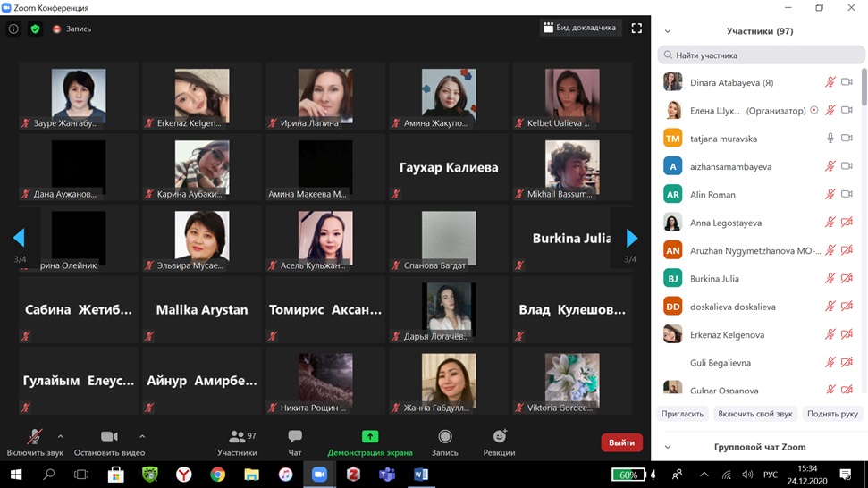This screenshot has width=868, height=488.
Task: Start screen sharing with green share icon
Action: click(370, 442)
